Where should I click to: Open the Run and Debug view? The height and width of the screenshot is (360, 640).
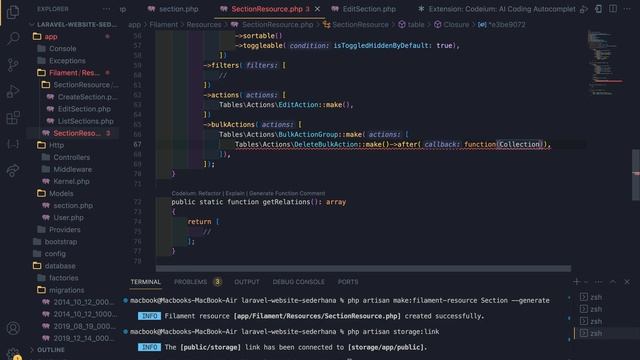coord(13,91)
